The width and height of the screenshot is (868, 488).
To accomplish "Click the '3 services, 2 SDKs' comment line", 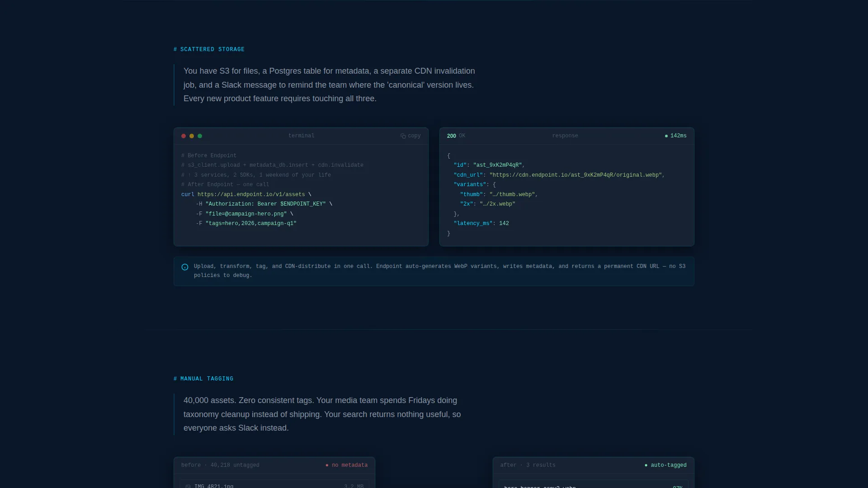I will pyautogui.click(x=256, y=175).
